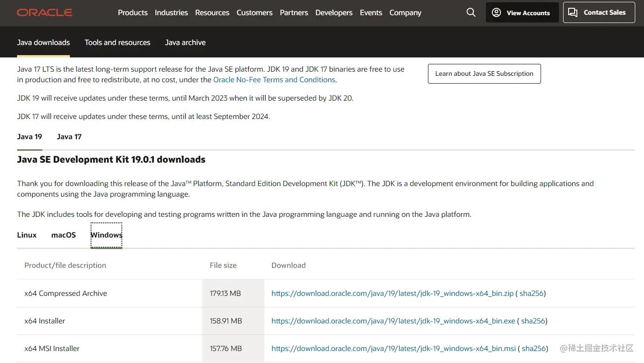This screenshot has width=644, height=363.
Task: Click the Product/file description column header
Action: pos(65,265)
